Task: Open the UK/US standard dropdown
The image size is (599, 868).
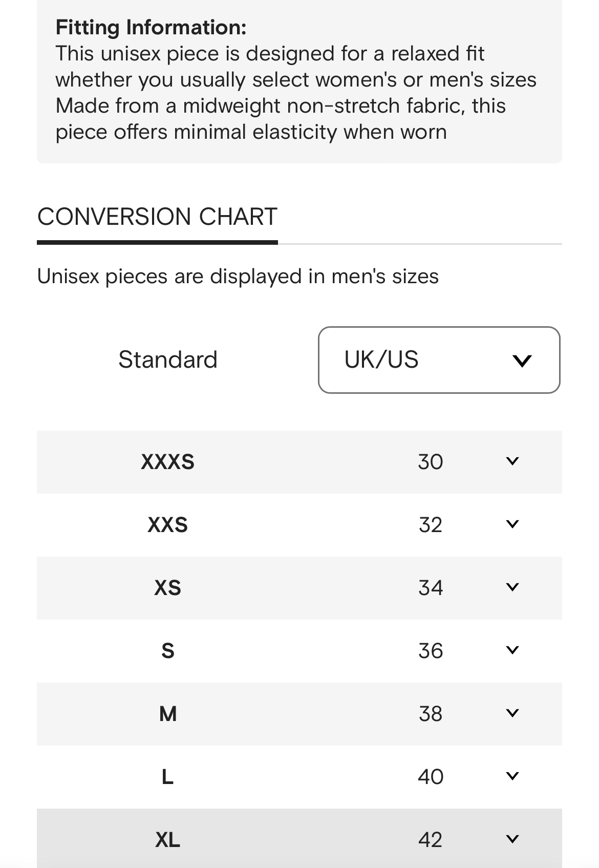Action: tap(439, 360)
